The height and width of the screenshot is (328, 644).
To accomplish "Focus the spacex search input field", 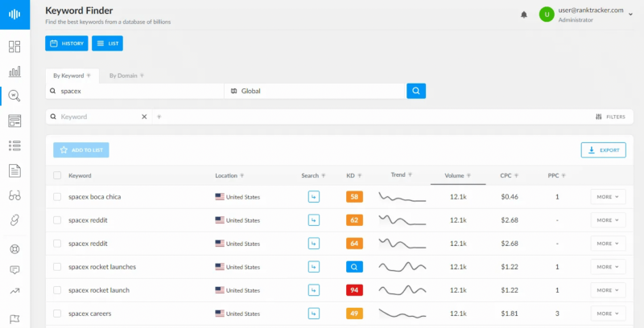I will (x=134, y=91).
